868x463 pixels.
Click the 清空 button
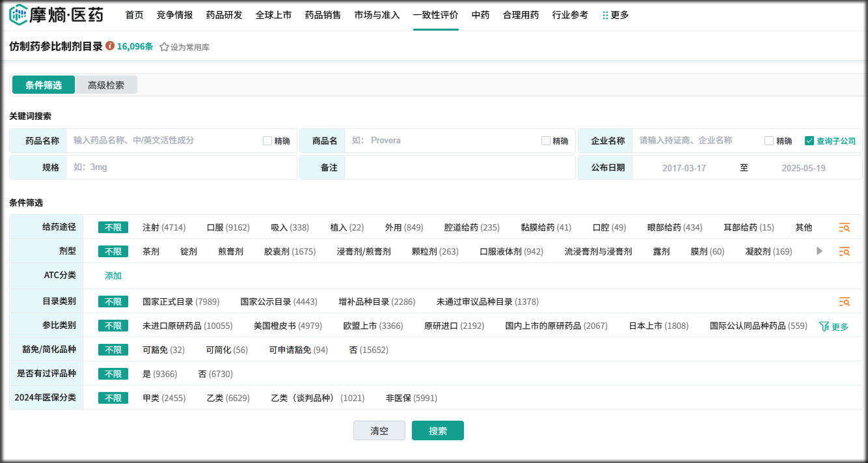(x=379, y=430)
